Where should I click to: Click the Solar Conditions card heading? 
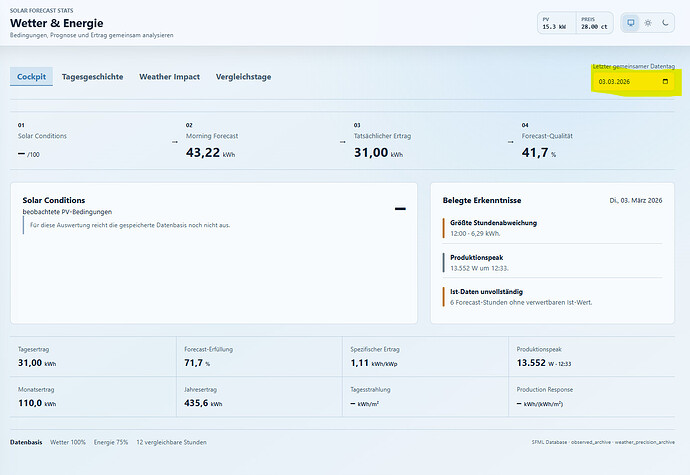(54, 200)
